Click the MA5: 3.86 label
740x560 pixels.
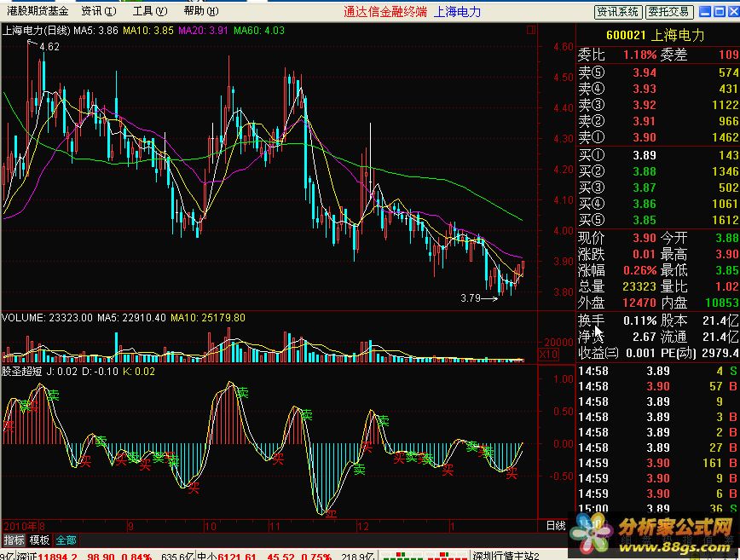(x=95, y=31)
